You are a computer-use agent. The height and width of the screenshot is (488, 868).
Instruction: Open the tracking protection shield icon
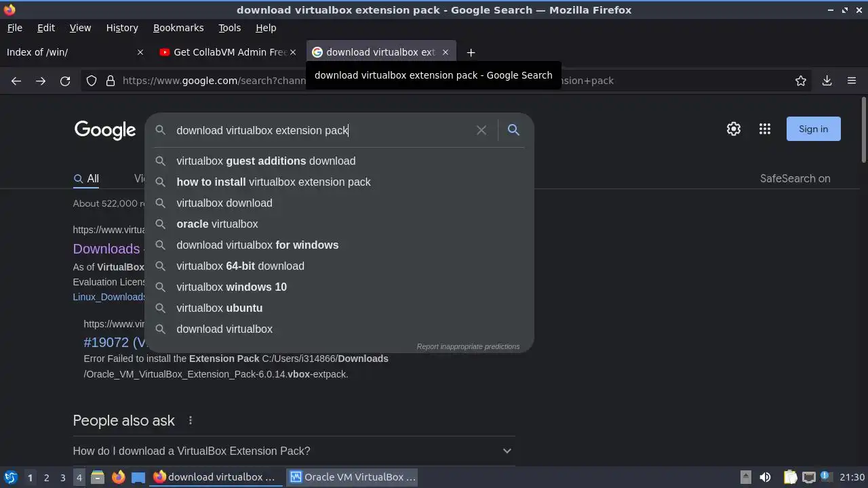[x=92, y=81]
